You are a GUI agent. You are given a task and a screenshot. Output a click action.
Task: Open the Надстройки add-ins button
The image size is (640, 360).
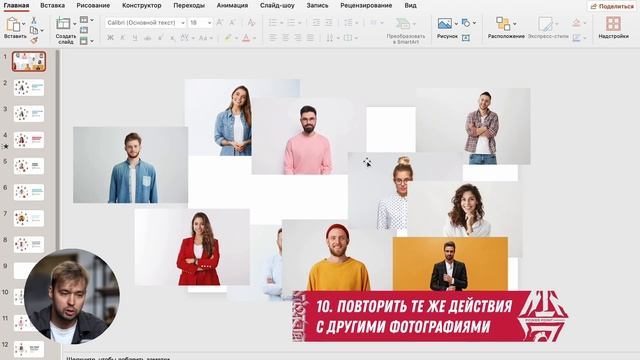pyautogui.click(x=613, y=28)
